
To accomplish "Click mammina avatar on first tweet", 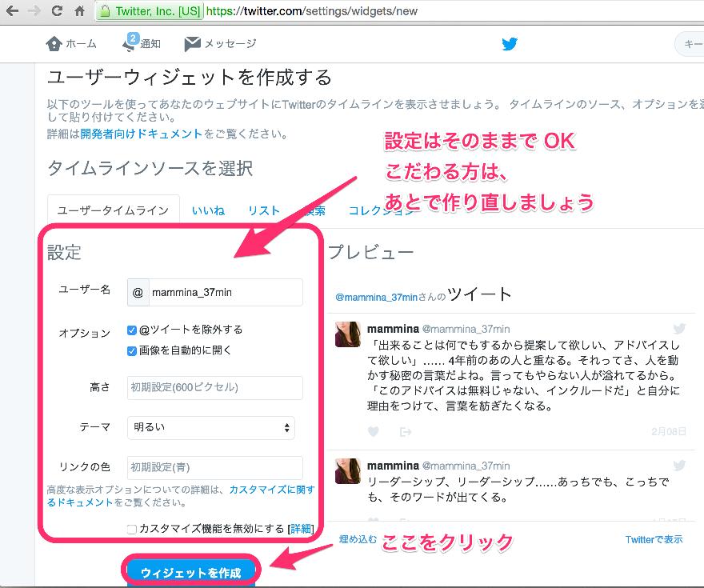I will 348,334.
